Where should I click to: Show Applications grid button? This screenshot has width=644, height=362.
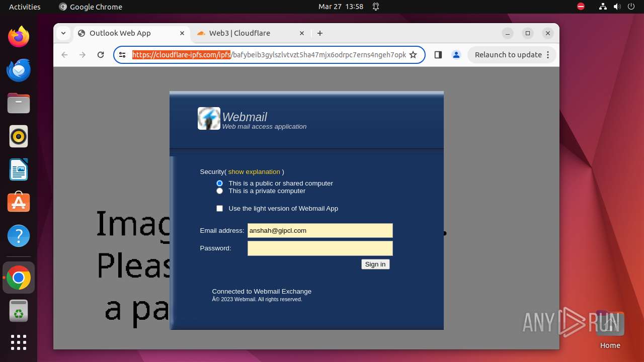19,342
